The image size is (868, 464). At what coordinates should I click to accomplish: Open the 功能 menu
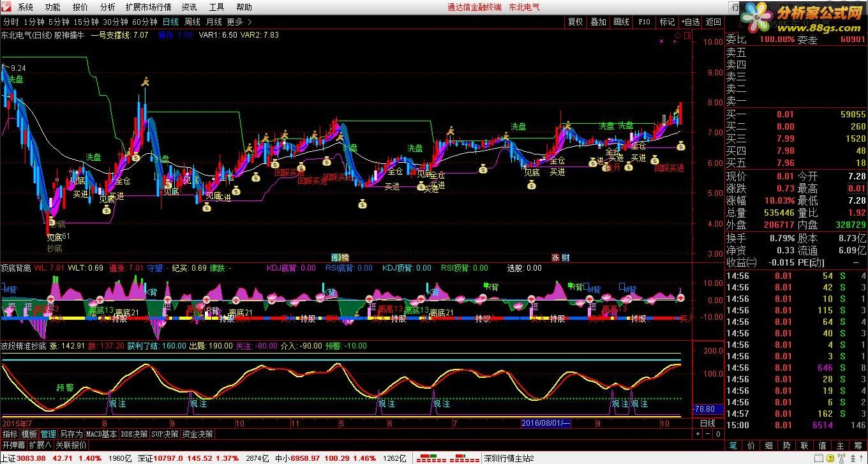(x=53, y=7)
